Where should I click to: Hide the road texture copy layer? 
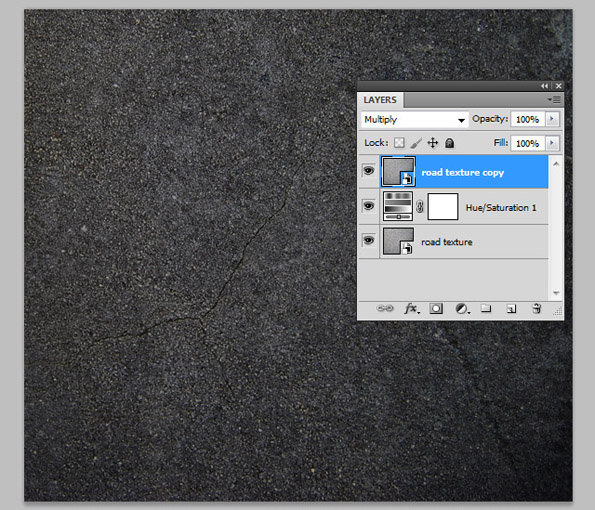[x=368, y=171]
